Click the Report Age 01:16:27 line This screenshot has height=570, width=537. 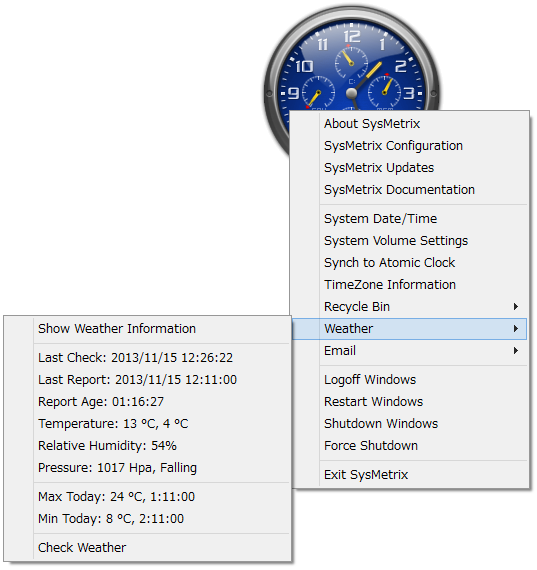coord(147,402)
